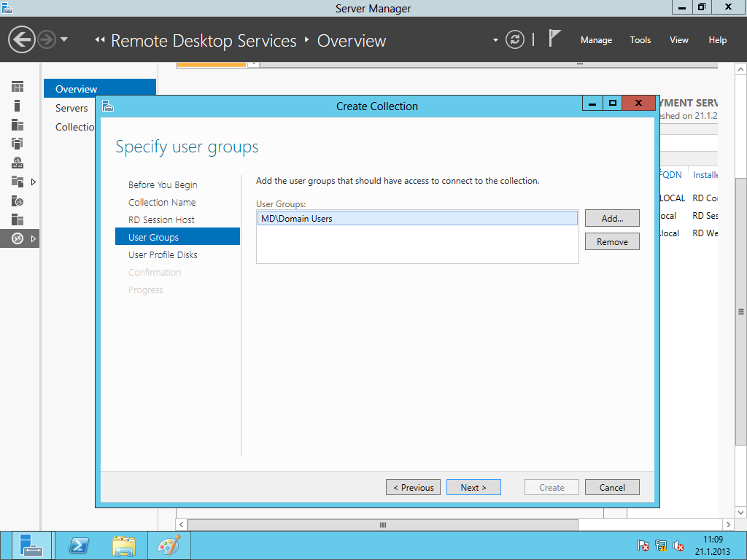Screen dimensions: 747x560
Task: Open the navigation history dropdown arrow
Action: [64, 39]
